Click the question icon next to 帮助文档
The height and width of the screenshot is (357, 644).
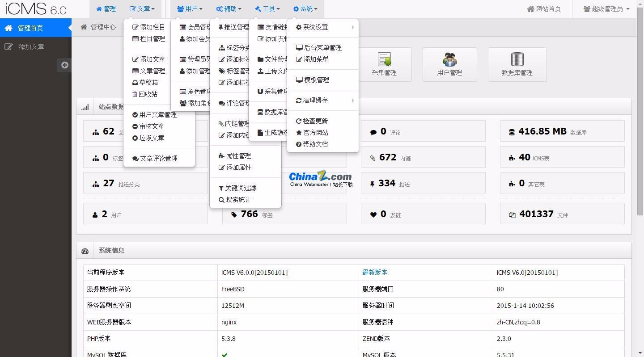[x=299, y=144]
